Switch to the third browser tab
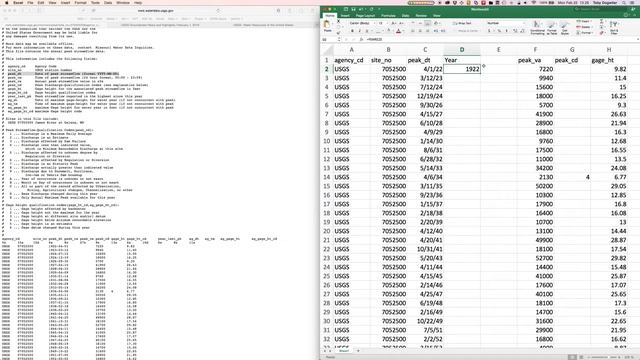The image size is (640, 360). [x=263, y=25]
